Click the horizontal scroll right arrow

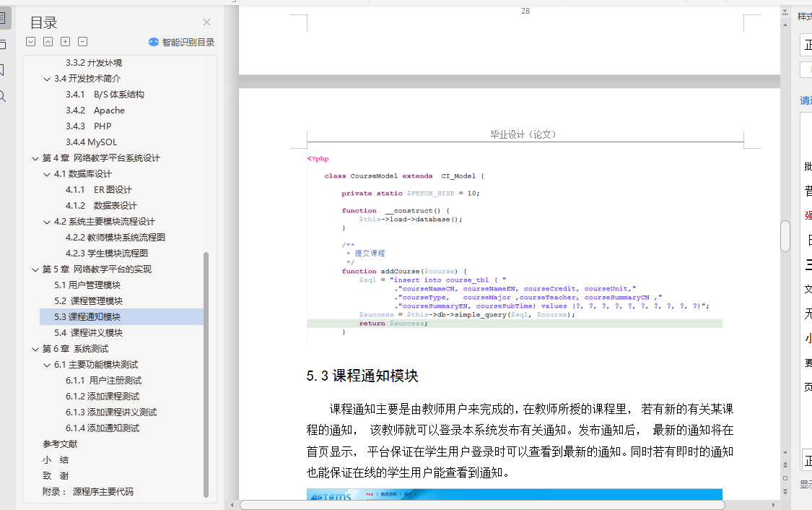(x=773, y=505)
